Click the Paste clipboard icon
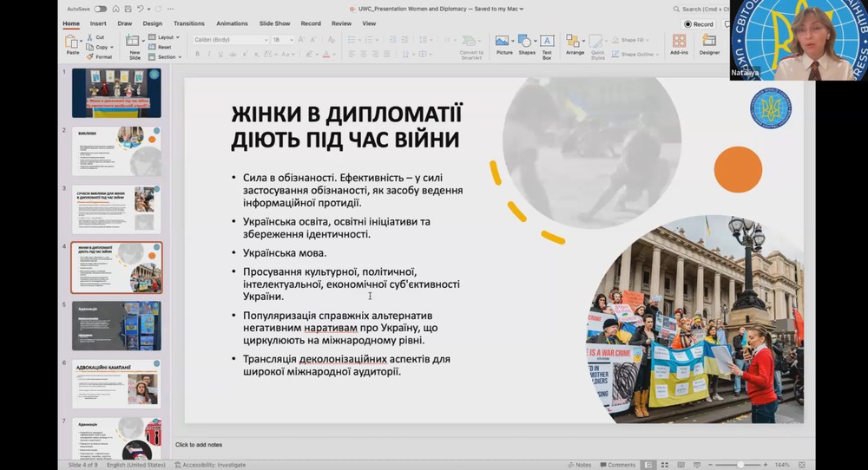The height and width of the screenshot is (470, 868). pos(72,42)
